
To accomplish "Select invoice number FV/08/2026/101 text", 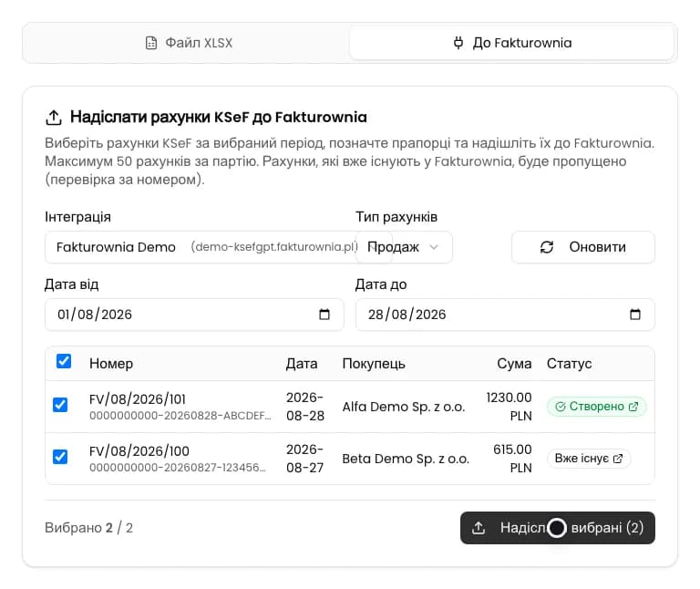I will (138, 398).
